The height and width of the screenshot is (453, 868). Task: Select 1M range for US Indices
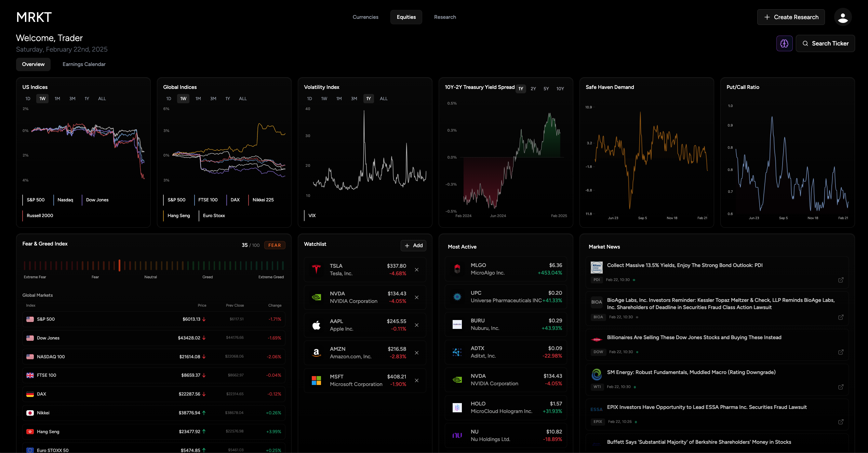point(57,99)
